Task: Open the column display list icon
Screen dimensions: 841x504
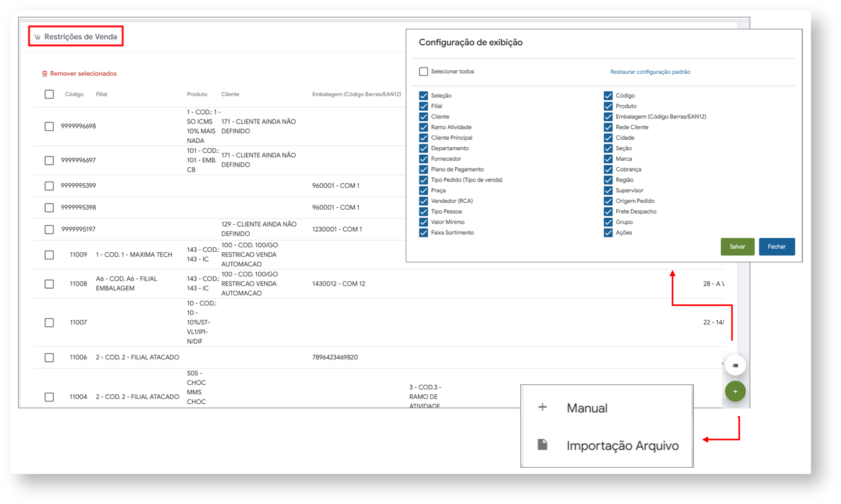Action: 735,366
